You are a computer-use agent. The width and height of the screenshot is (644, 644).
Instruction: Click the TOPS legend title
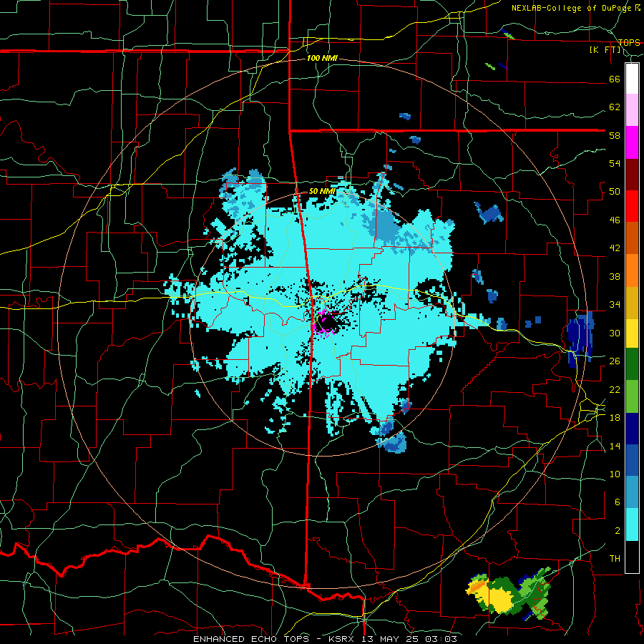pos(629,42)
